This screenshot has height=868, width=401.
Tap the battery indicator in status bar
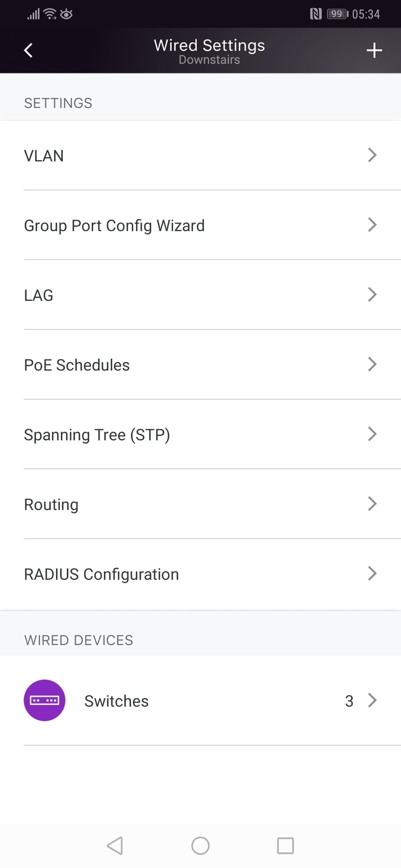coord(338,14)
